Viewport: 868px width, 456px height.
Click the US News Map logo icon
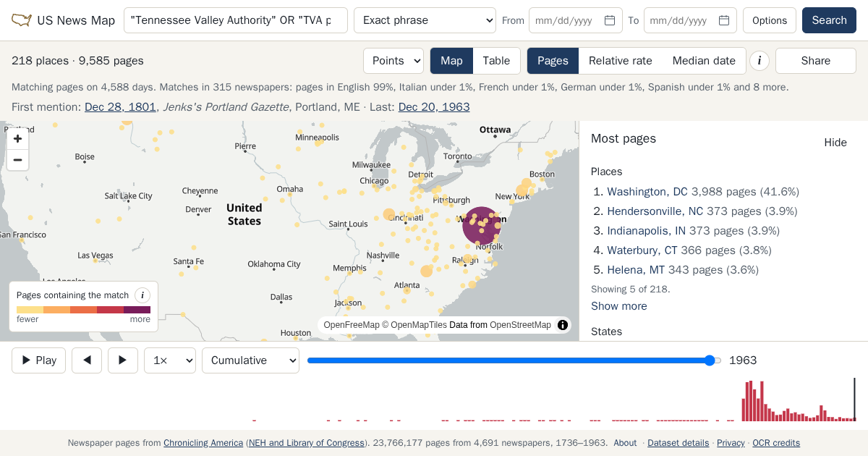22,20
